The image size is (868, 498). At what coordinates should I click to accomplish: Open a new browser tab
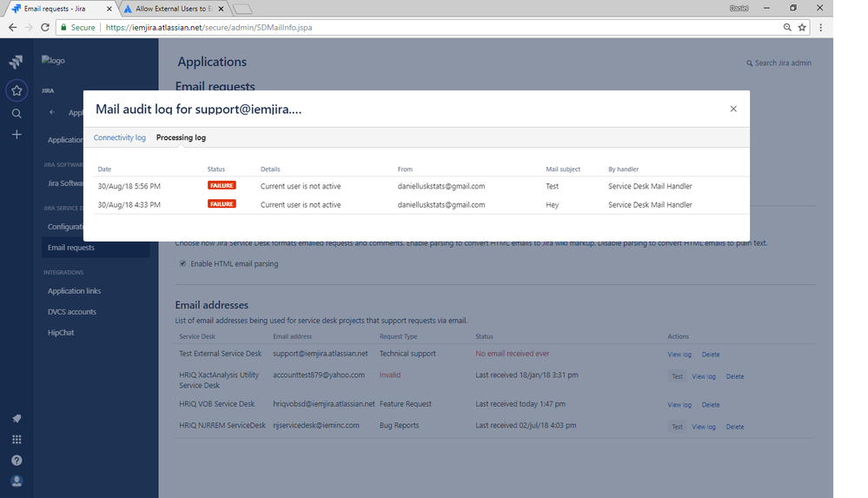(x=242, y=9)
